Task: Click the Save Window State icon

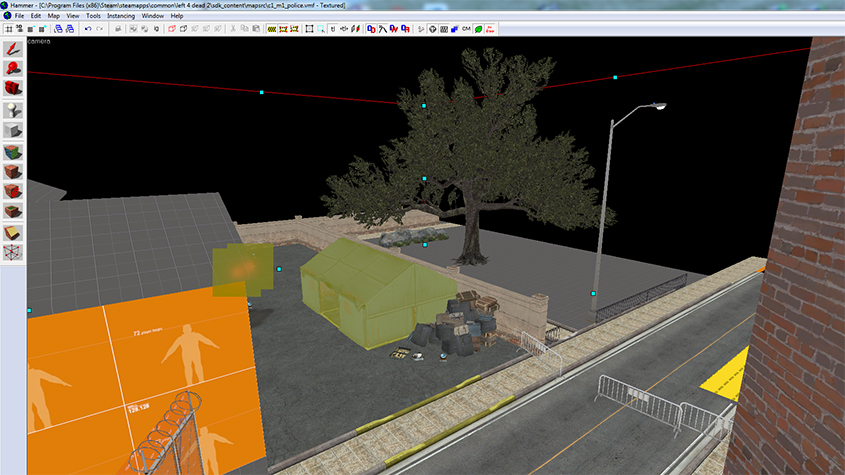Action: click(70, 29)
